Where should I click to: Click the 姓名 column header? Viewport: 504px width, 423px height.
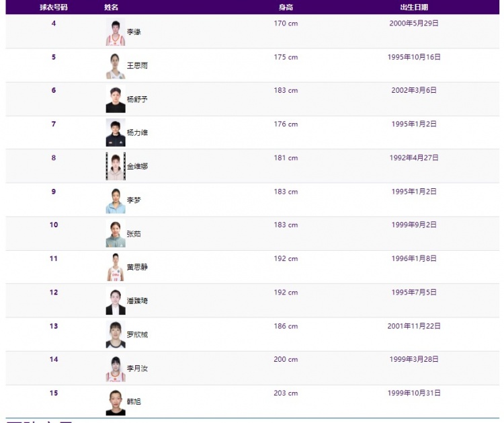[111, 7]
